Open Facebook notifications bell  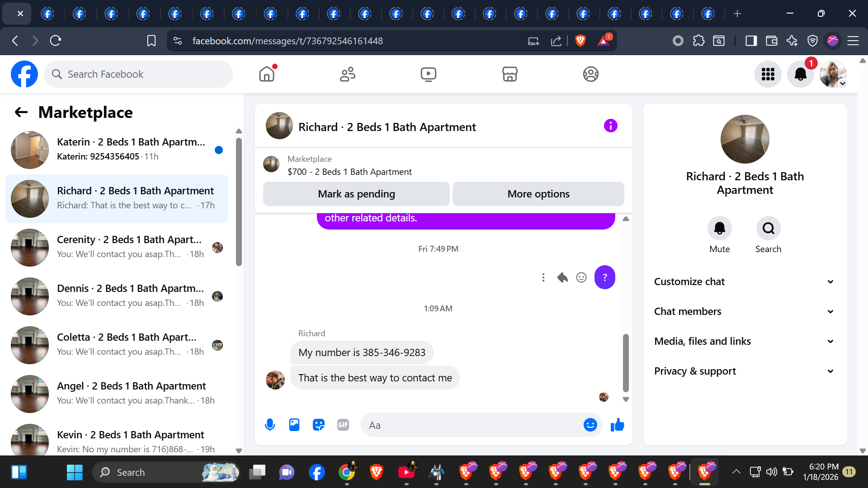800,74
